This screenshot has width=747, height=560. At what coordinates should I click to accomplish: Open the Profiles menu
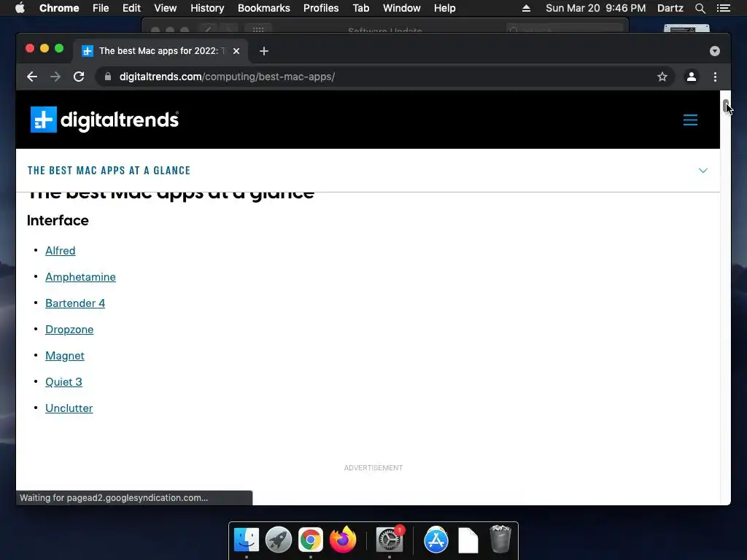pyautogui.click(x=321, y=8)
